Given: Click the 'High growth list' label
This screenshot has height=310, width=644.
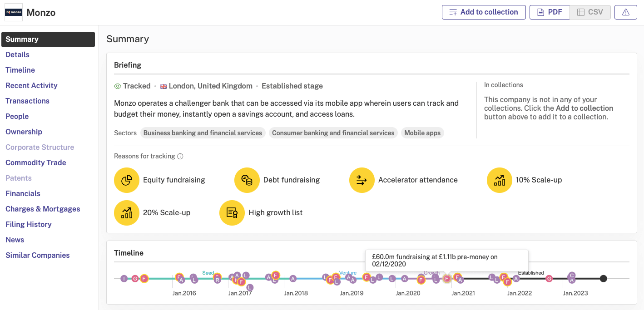Looking at the screenshot, I should click(276, 213).
